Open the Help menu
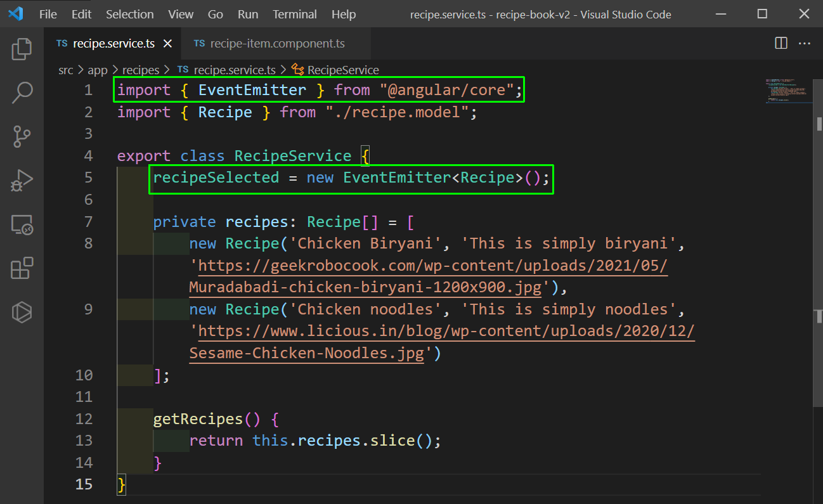Screen dimensions: 823x504 pos(344,14)
